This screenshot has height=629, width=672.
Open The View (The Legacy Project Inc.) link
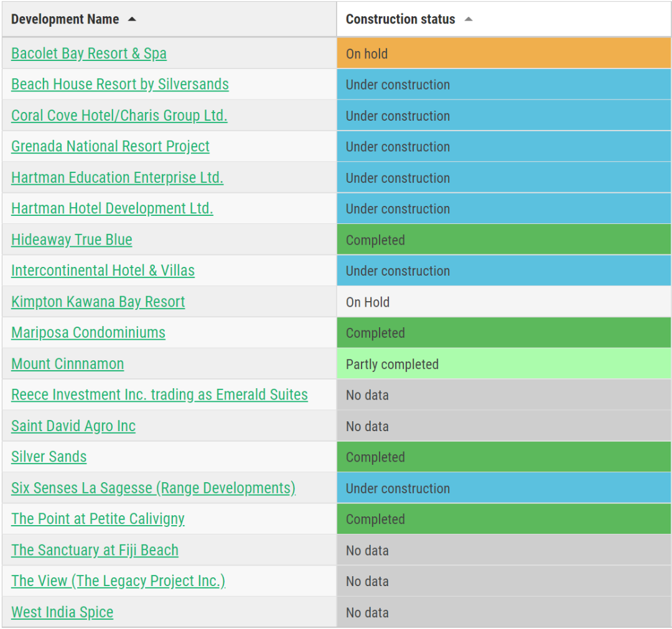[118, 582]
